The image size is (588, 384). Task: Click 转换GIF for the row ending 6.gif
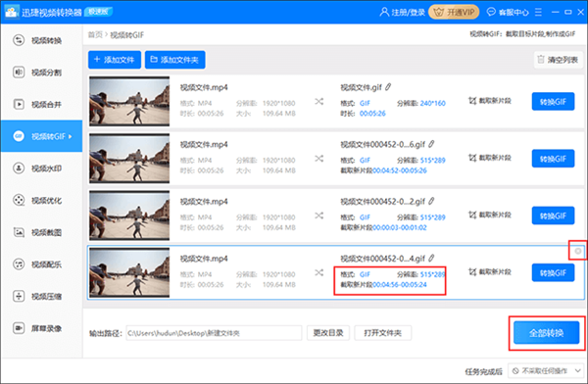click(553, 159)
